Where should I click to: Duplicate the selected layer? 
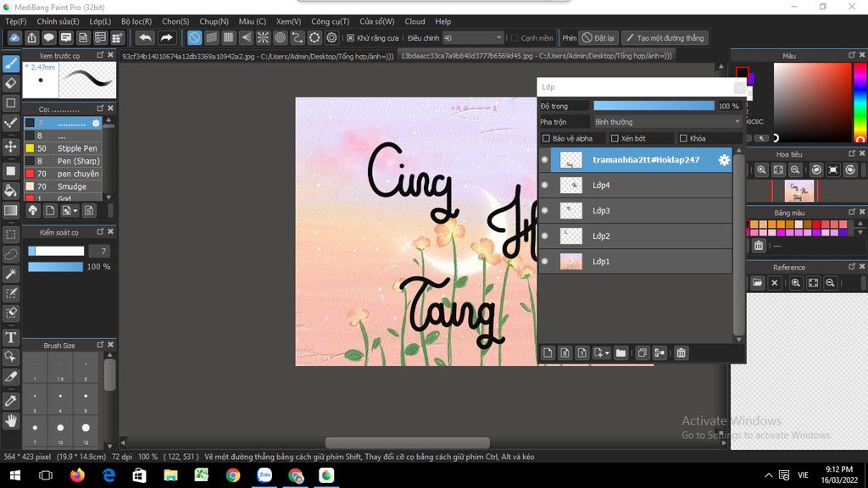tap(643, 353)
